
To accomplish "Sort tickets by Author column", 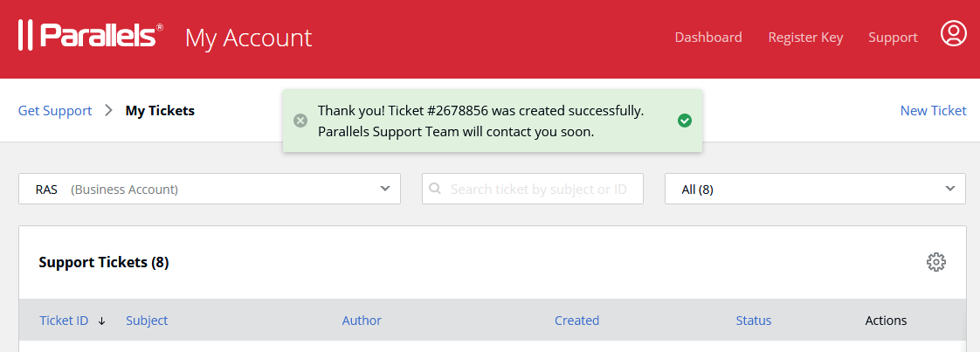I will point(362,320).
